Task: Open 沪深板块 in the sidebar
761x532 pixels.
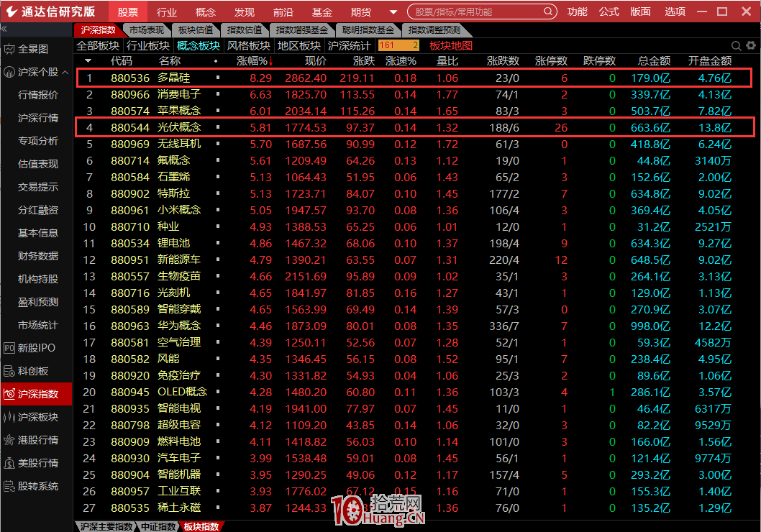Action: point(31,417)
